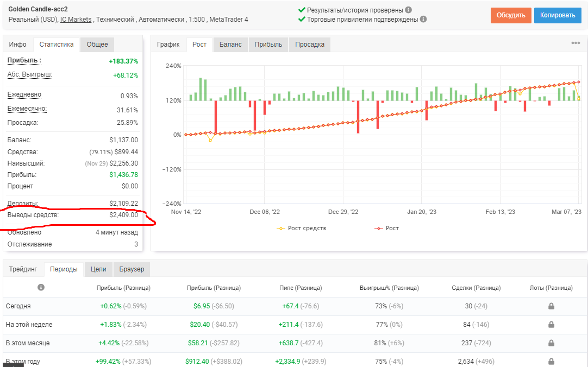Click info icon in periods table header

coord(41,287)
